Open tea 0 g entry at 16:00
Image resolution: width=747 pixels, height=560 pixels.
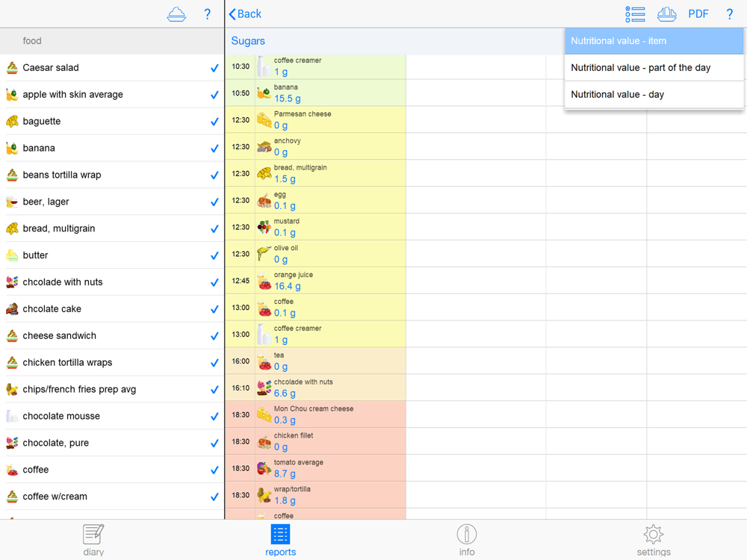316,361
